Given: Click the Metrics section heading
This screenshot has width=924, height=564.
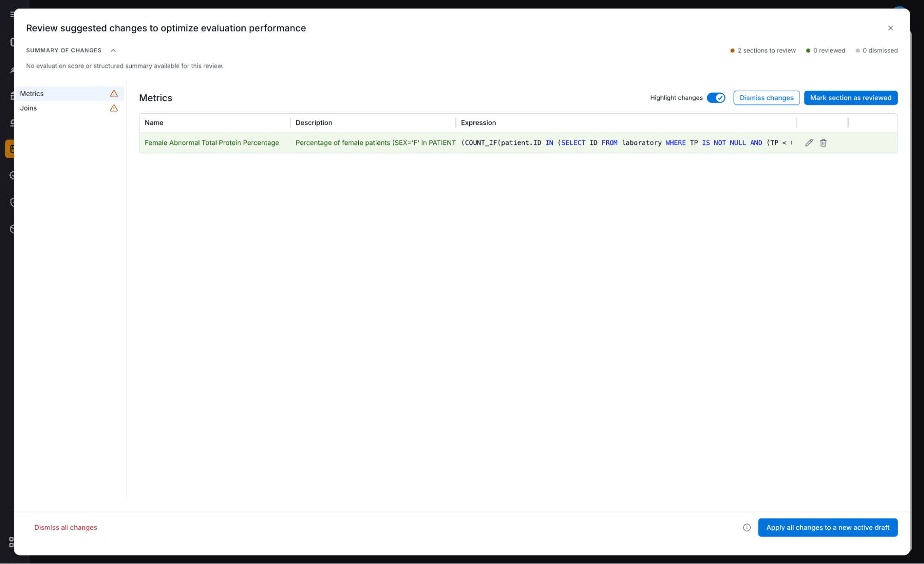Looking at the screenshot, I should point(156,98).
